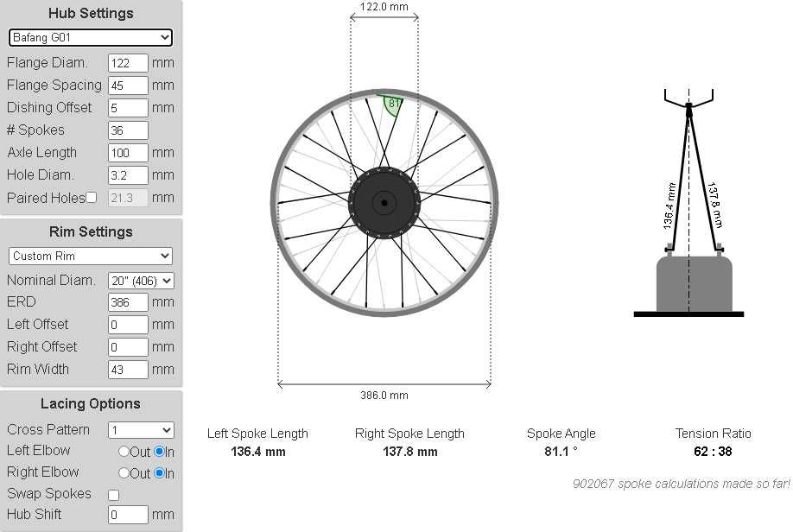Click the # Spokes input field
The width and height of the screenshot is (793, 532).
click(128, 130)
